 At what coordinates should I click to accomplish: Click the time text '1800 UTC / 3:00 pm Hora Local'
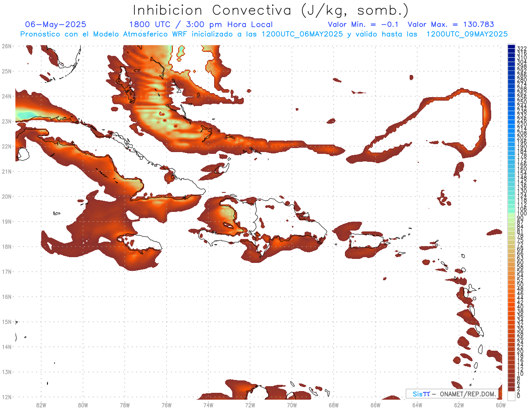click(x=201, y=24)
